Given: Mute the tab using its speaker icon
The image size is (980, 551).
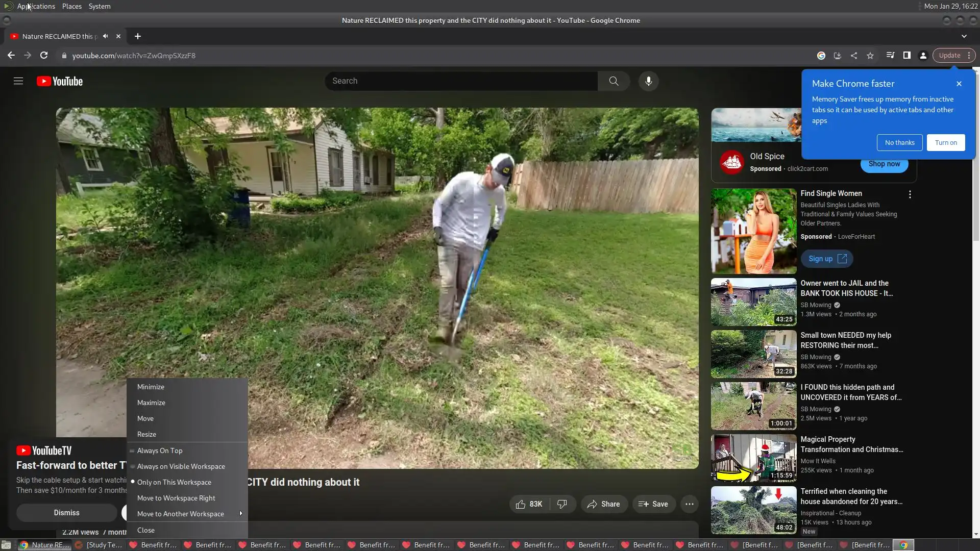Looking at the screenshot, I should click(105, 36).
